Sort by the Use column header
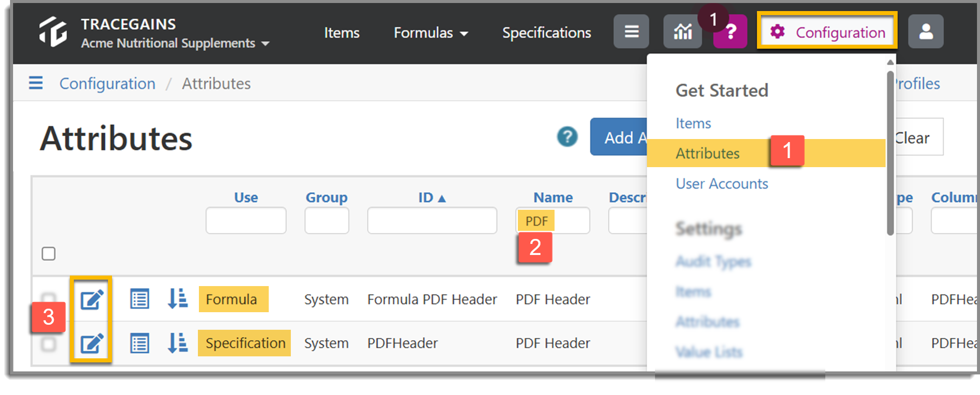Screen dimensions: 980x395 (x=246, y=197)
